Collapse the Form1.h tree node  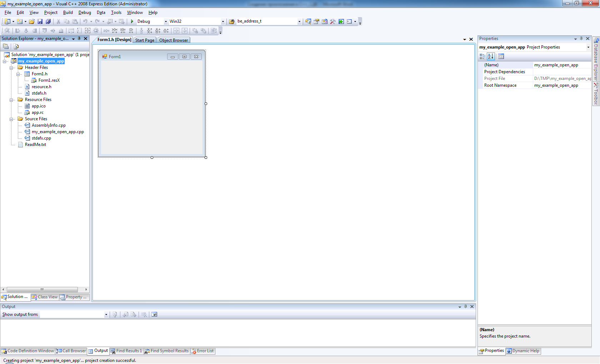(18, 74)
